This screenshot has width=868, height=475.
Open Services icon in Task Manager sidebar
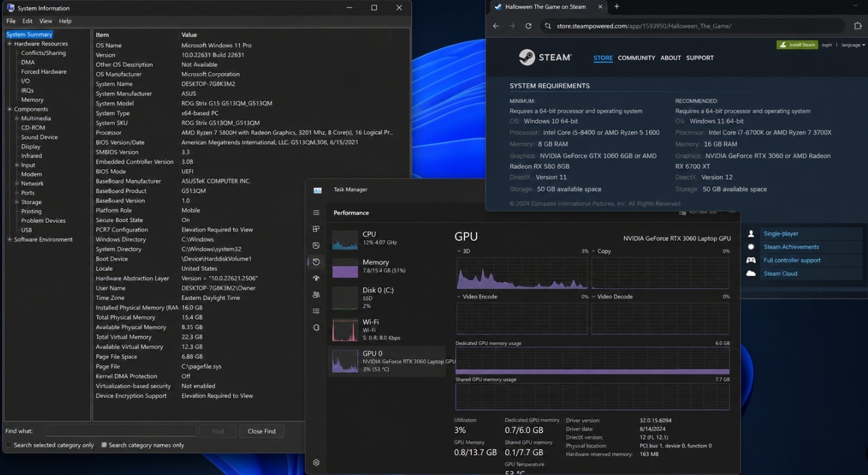pyautogui.click(x=316, y=328)
